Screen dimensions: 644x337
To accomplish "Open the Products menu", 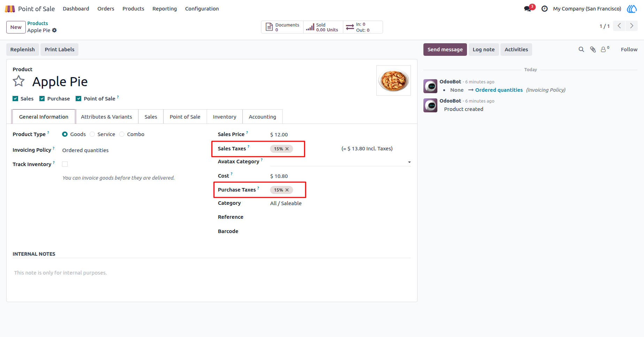I will pyautogui.click(x=133, y=9).
